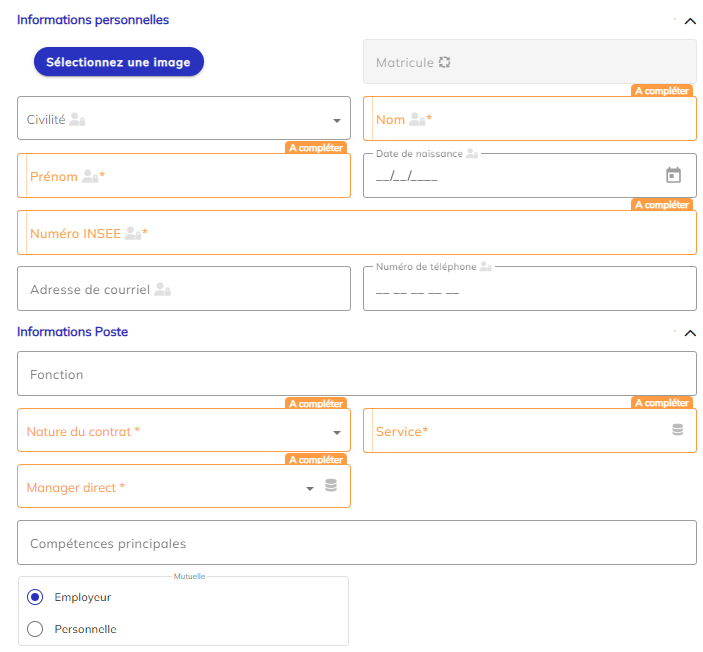703x652 pixels.
Task: Click the refresh icon next to Matricule
Action: coord(445,62)
